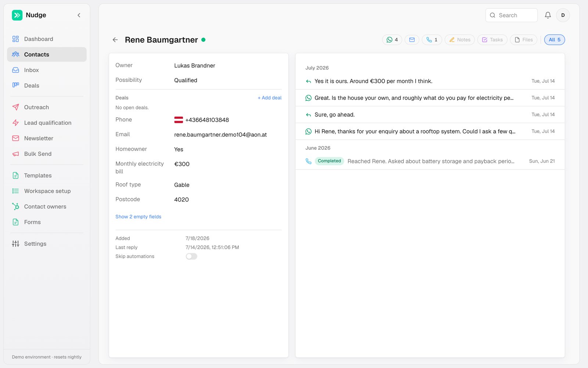Click the phone icon on the Jun 21 call
Screen dimensions: 588x368
pos(308,161)
